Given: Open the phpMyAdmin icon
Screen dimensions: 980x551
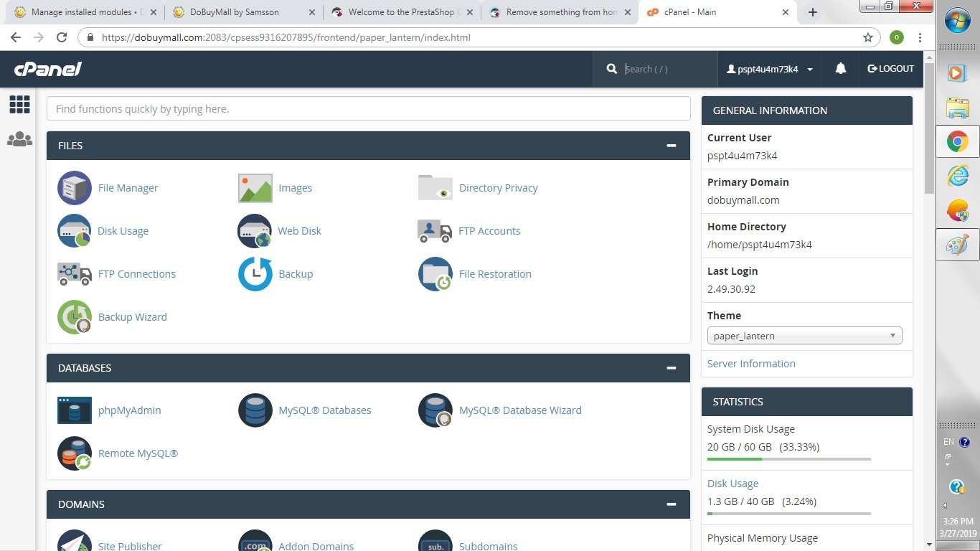Looking at the screenshot, I should click(x=75, y=410).
